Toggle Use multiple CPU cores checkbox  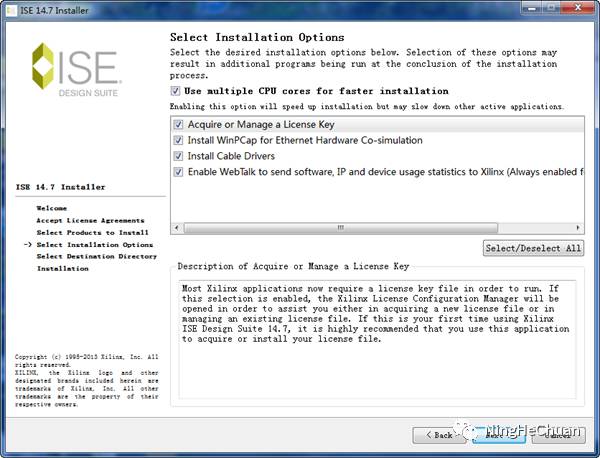click(175, 91)
